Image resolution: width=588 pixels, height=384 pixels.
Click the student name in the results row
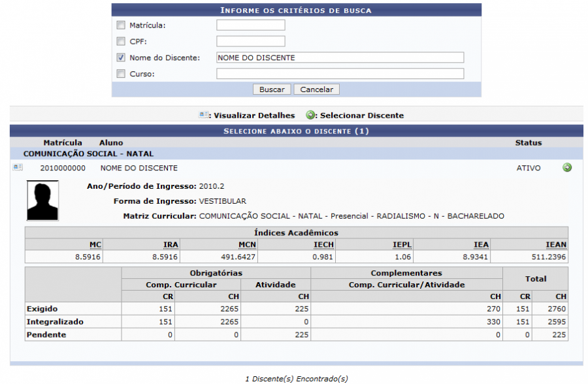click(x=134, y=168)
